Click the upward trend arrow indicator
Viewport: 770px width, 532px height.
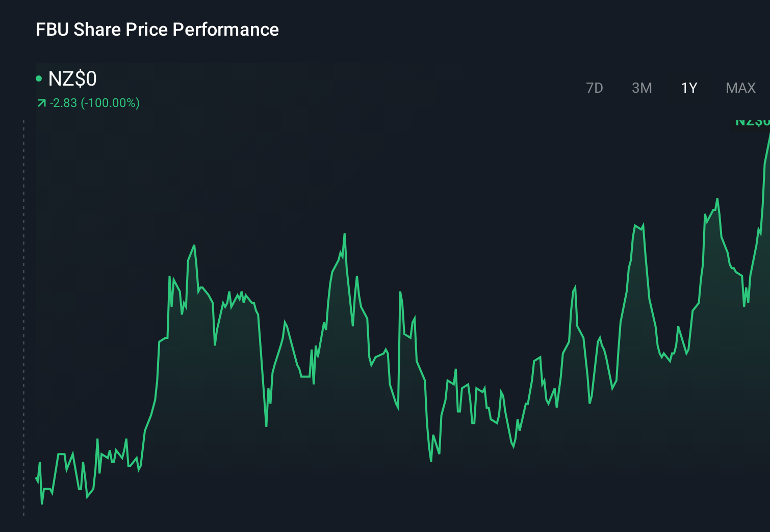pos(42,102)
